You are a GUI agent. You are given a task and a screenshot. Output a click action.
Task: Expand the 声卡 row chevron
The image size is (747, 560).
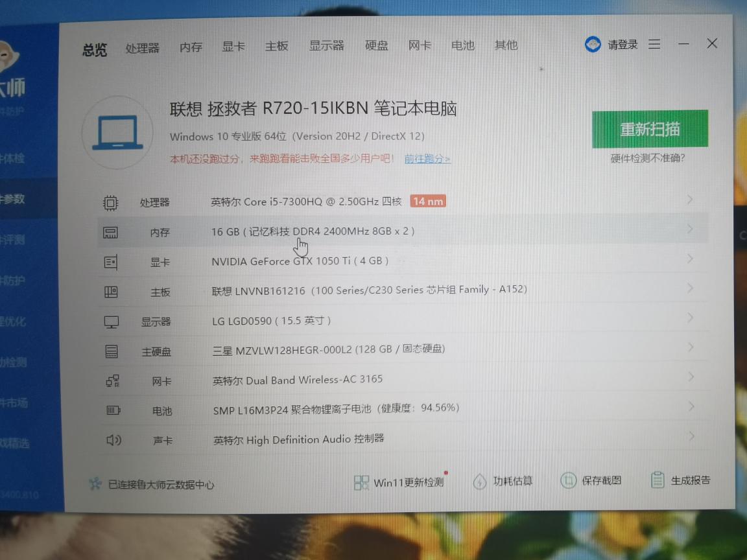pos(691,436)
